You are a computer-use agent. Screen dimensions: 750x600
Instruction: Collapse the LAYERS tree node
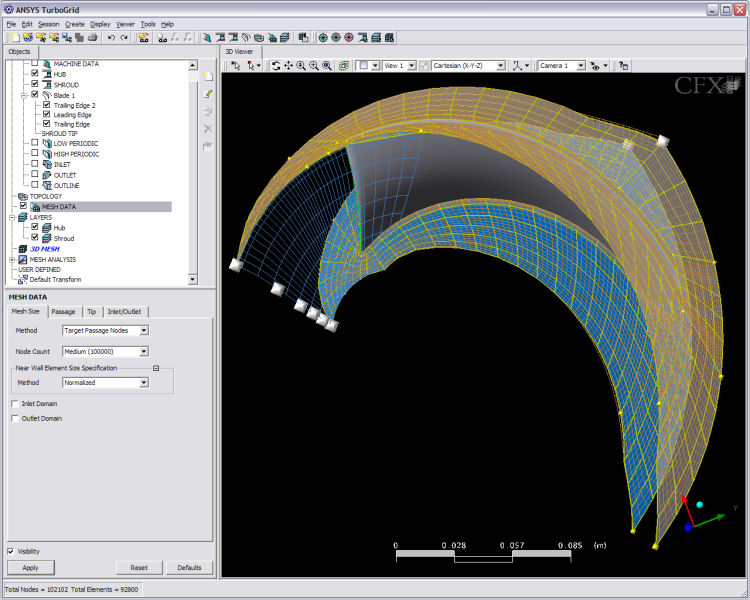click(x=12, y=218)
